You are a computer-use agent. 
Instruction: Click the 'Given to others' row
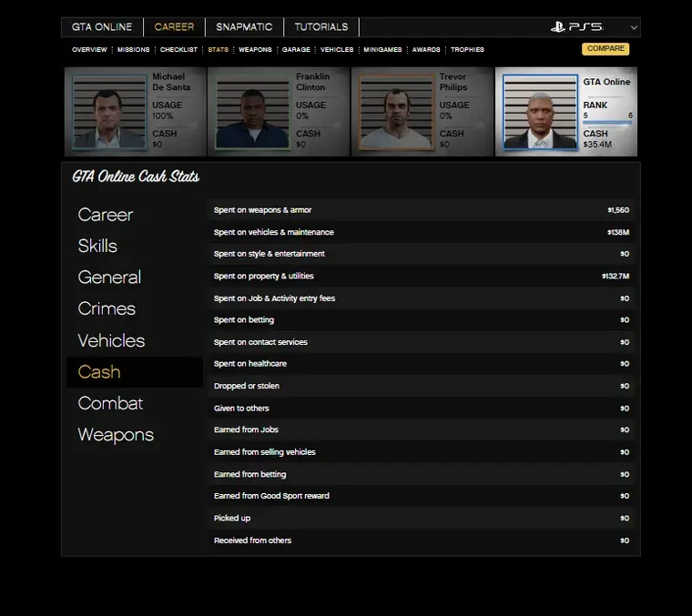point(422,408)
